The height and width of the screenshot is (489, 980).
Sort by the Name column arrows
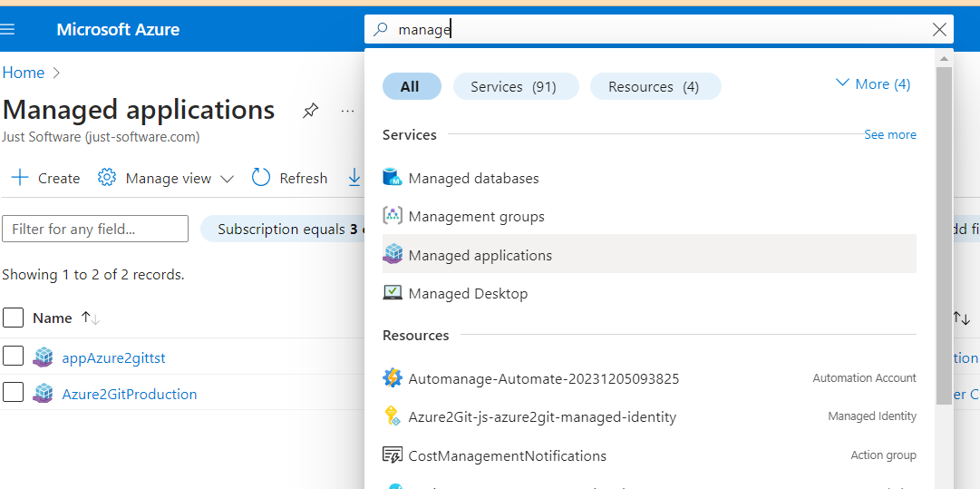pyautogui.click(x=90, y=318)
